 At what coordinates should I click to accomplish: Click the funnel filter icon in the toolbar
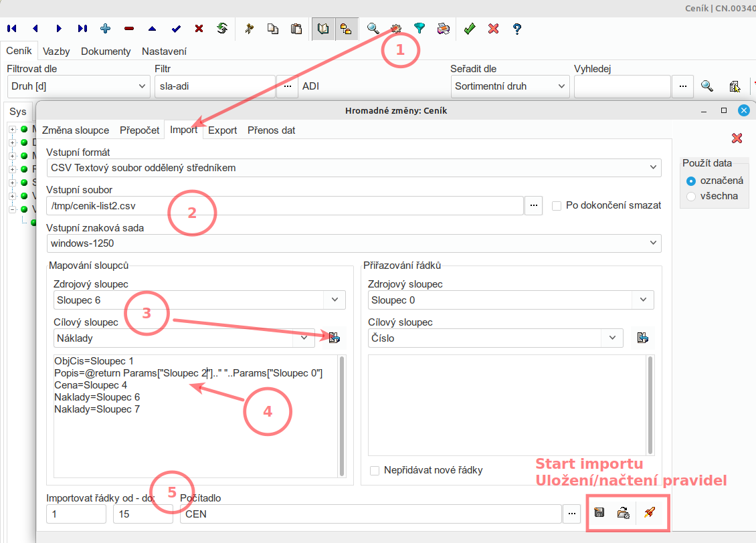click(419, 29)
